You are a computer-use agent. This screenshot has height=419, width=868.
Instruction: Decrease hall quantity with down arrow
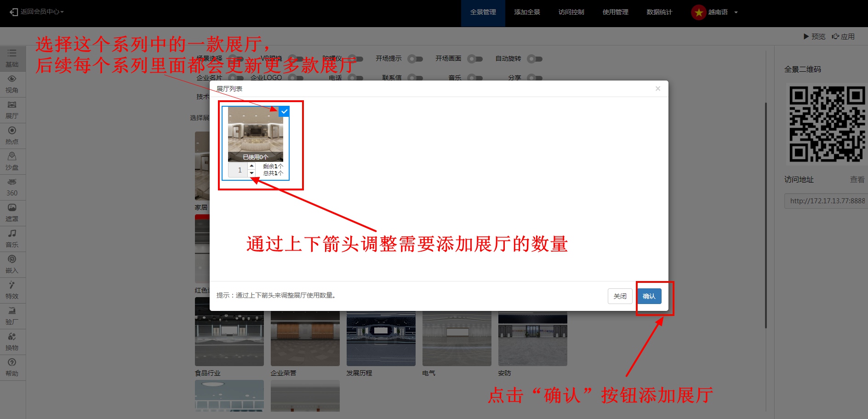click(x=251, y=173)
